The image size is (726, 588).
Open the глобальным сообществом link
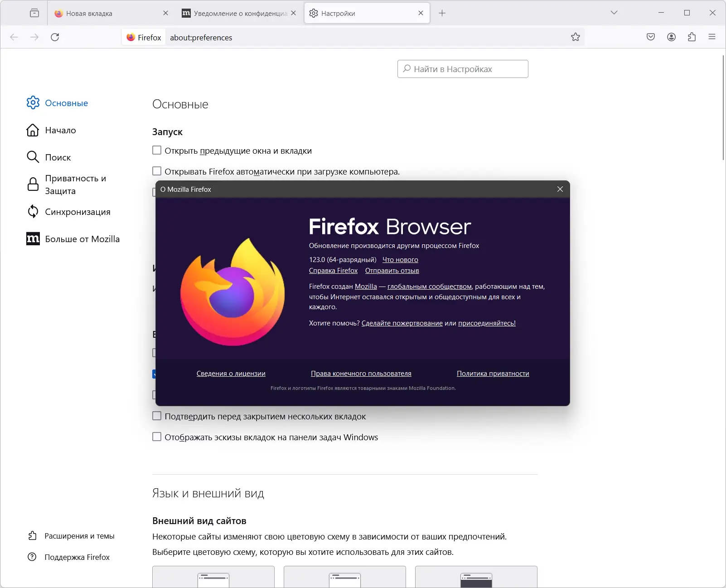pyautogui.click(x=430, y=287)
